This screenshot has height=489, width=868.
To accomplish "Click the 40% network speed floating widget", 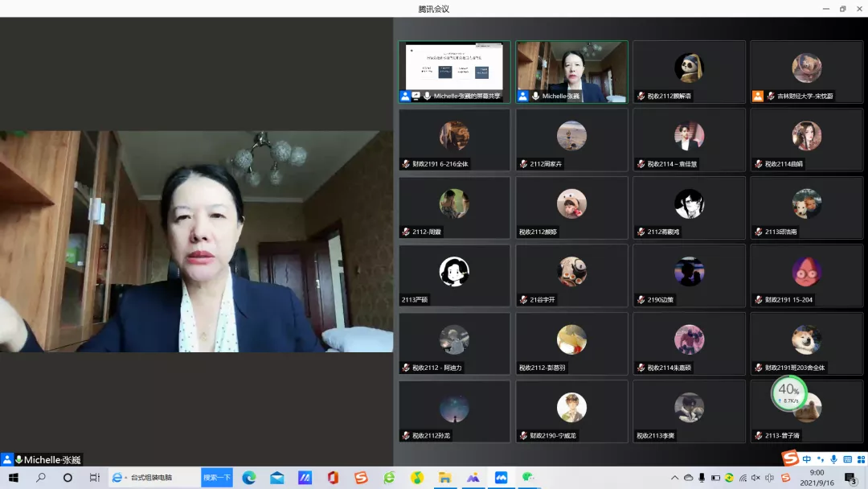I will coord(788,392).
